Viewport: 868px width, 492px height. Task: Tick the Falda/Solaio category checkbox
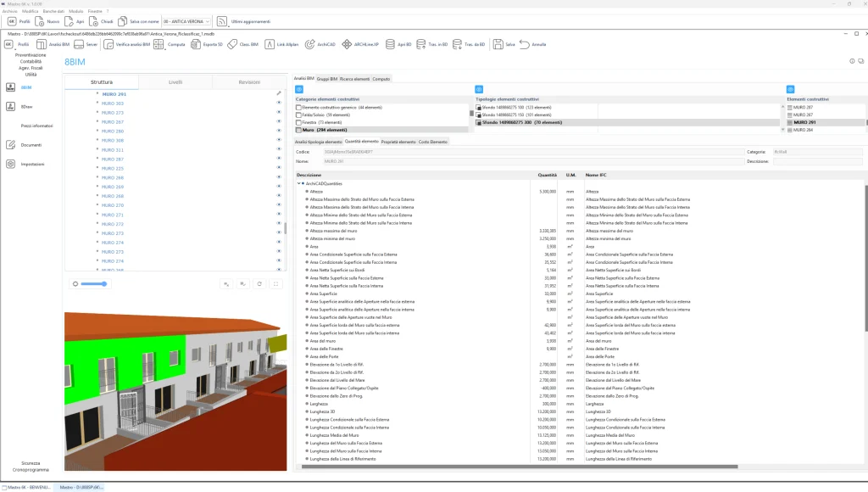pyautogui.click(x=298, y=115)
